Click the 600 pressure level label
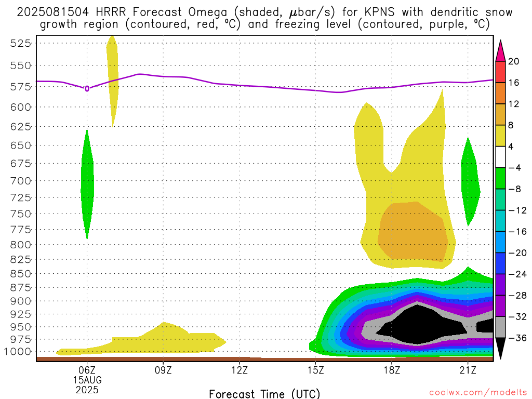The width and height of the screenshot is (532, 399). click(x=20, y=107)
